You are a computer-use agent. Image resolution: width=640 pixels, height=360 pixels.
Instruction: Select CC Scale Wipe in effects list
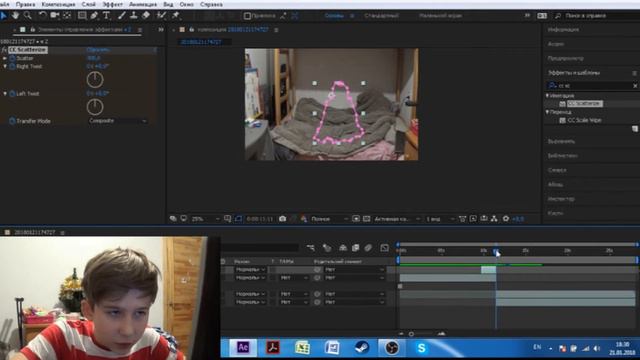coord(584,120)
